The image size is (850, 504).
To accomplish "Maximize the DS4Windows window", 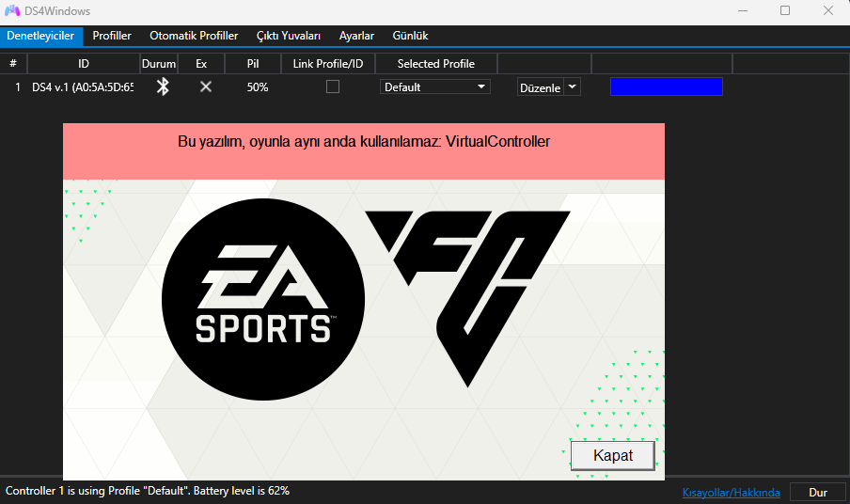I will (x=785, y=11).
